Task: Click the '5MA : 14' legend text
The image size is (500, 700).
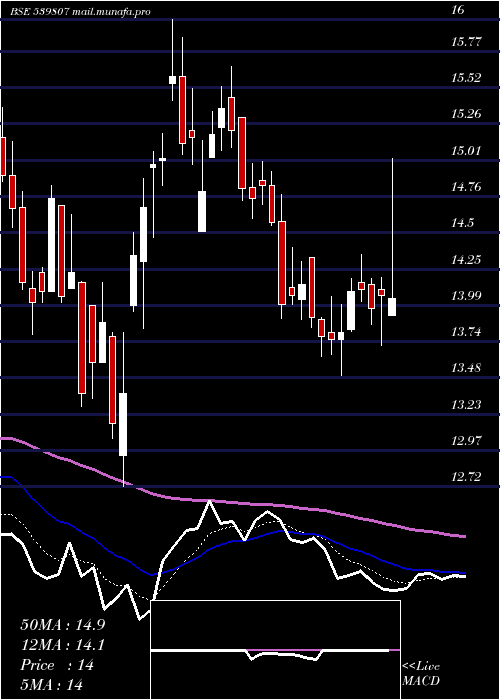Action: [52, 684]
